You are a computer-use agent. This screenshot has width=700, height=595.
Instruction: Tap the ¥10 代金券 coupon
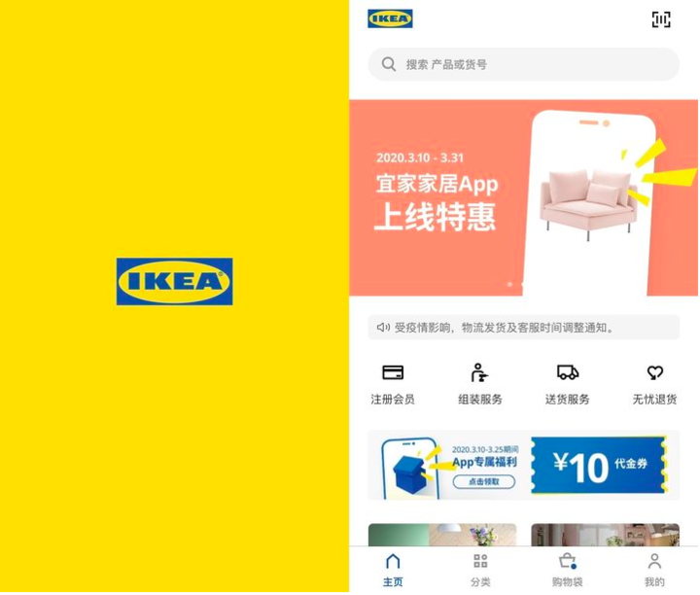point(598,466)
